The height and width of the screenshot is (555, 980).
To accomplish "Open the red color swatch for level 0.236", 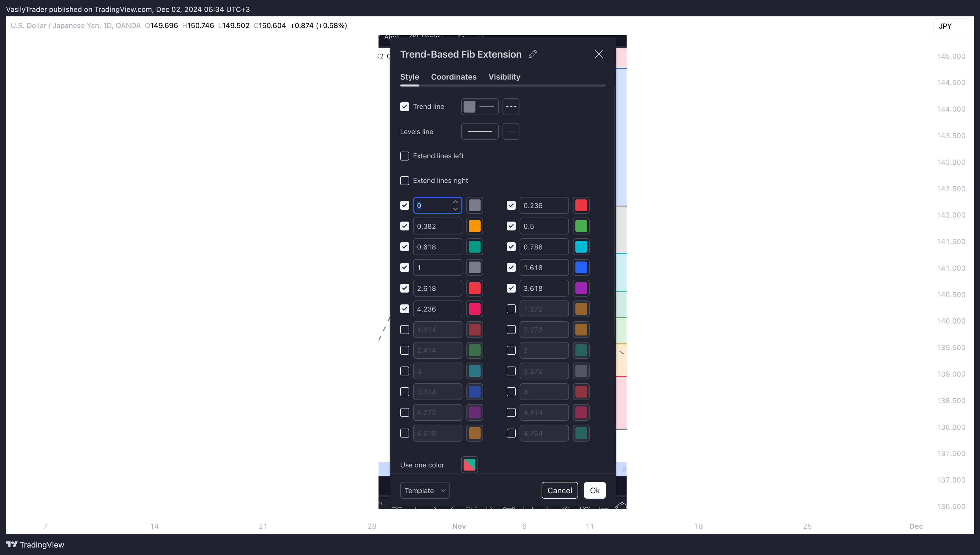I will click(581, 206).
